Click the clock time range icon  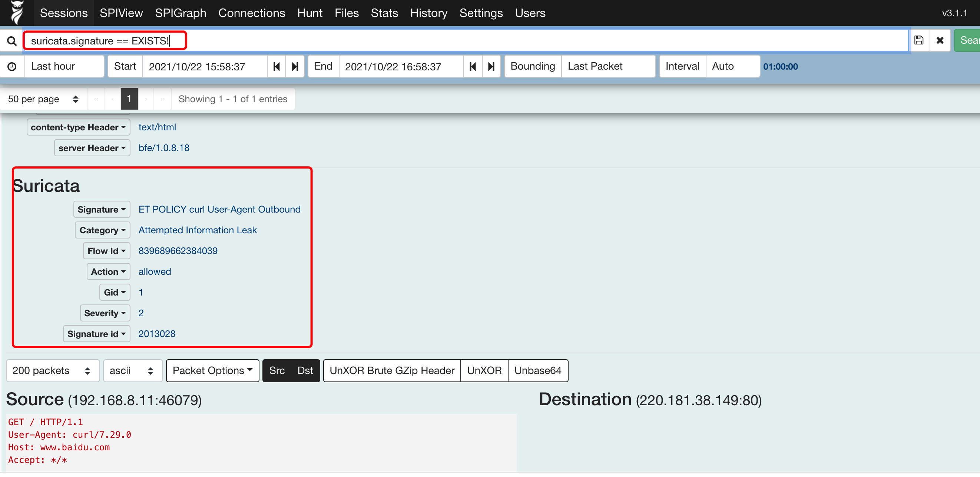click(x=12, y=67)
